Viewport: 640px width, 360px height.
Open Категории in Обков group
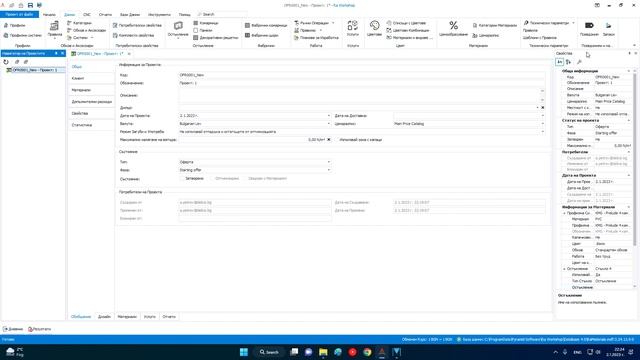coord(80,23)
